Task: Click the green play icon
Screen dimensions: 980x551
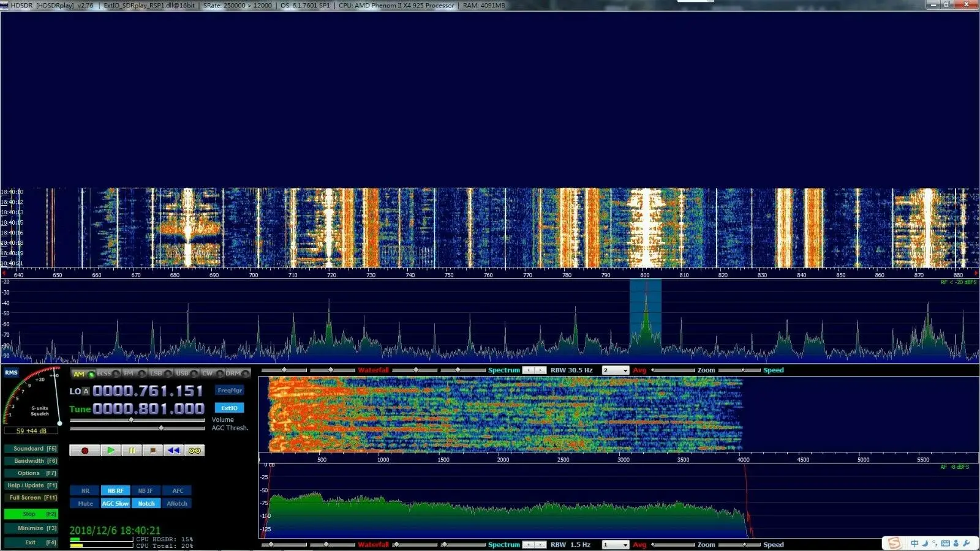Action: coord(110,450)
